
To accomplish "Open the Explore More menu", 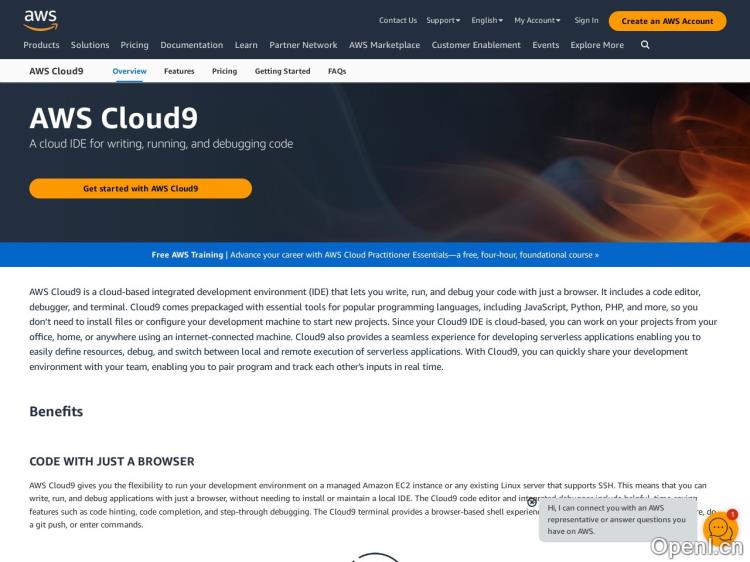I will pos(597,45).
